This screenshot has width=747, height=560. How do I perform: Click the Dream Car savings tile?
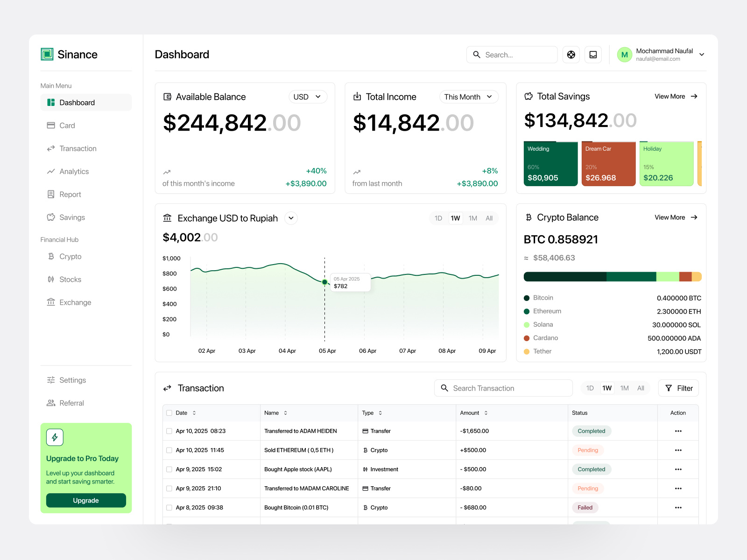click(608, 163)
